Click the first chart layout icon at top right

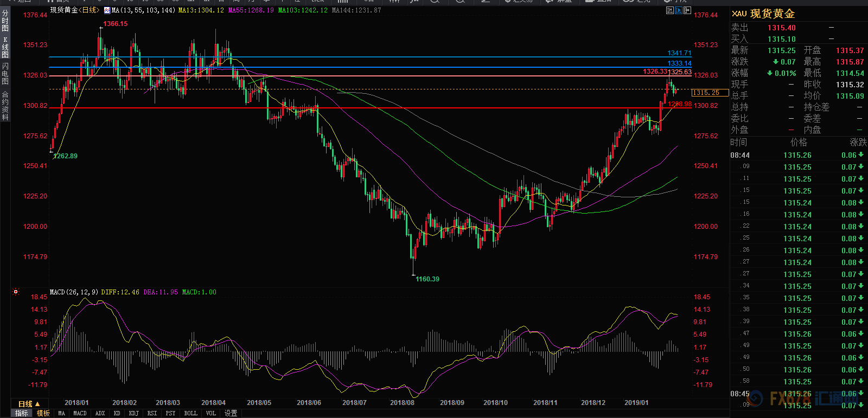point(670,10)
